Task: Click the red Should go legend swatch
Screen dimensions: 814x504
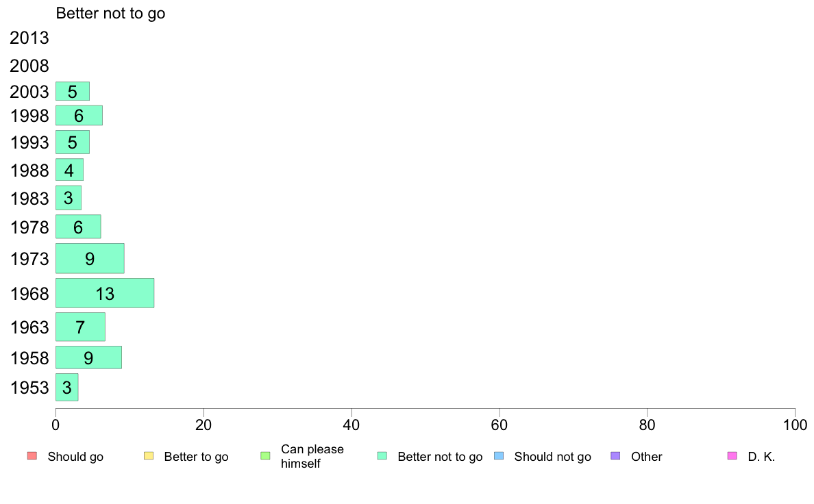Action: tap(32, 456)
